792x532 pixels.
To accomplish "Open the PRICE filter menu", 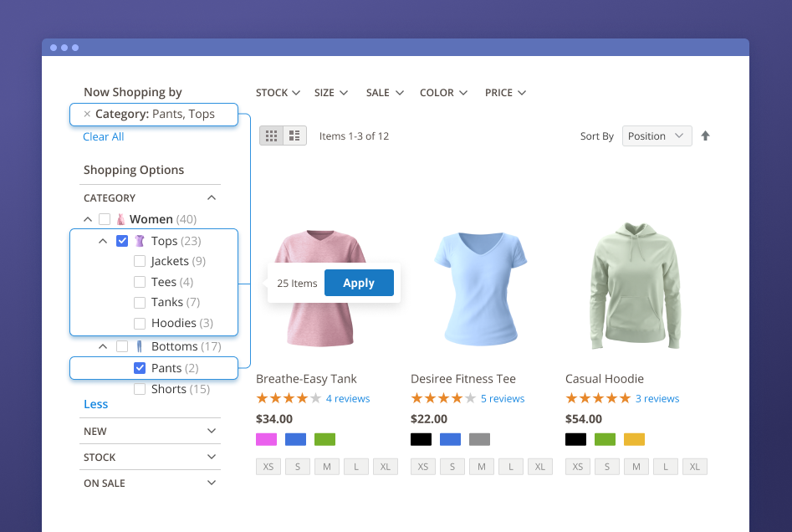I will pos(505,93).
